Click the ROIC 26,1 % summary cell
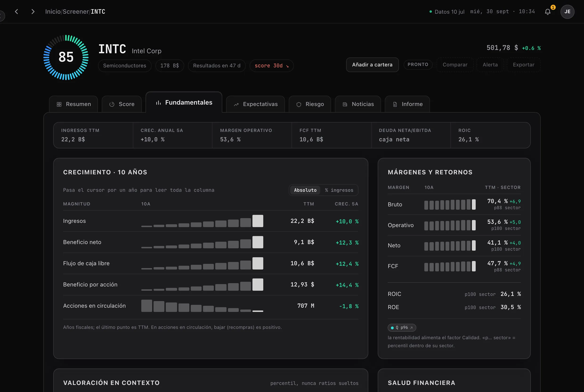Viewport: 584px width, 392px height. pyautogui.click(x=490, y=135)
